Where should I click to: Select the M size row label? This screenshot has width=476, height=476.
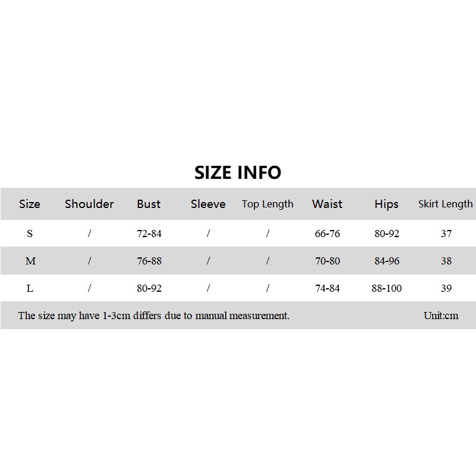(x=31, y=261)
